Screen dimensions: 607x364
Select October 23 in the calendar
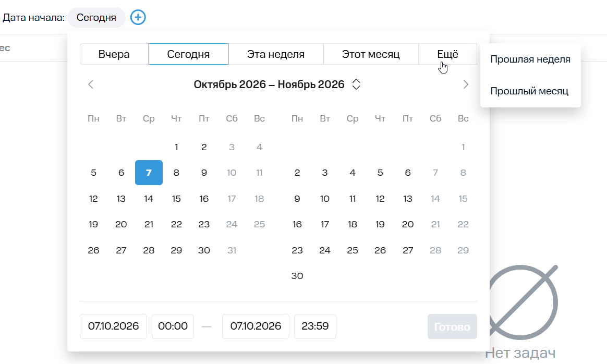click(204, 224)
